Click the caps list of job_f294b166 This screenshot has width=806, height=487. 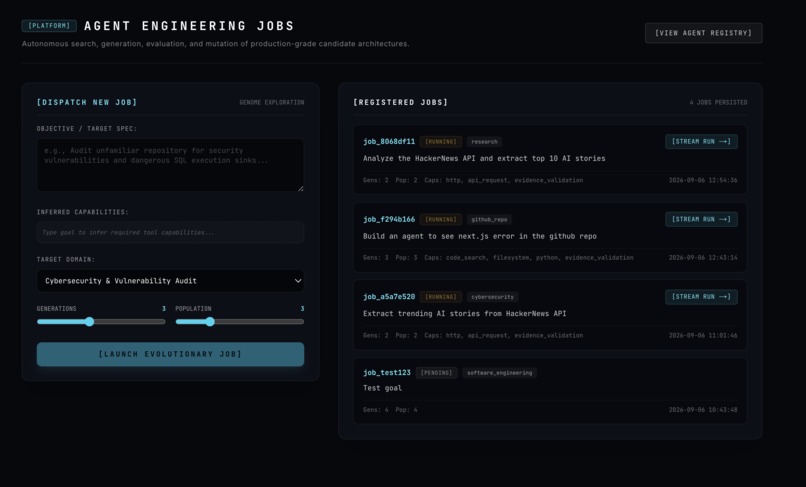(x=529, y=258)
